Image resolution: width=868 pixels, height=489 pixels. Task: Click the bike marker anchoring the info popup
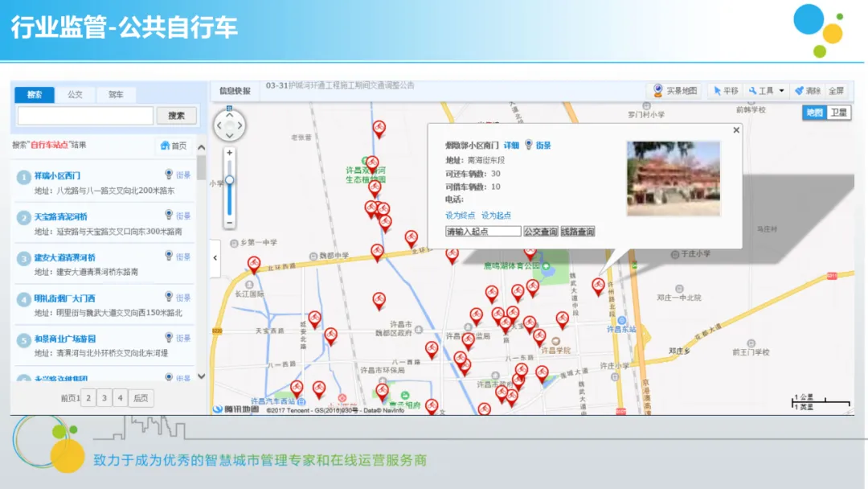599,286
